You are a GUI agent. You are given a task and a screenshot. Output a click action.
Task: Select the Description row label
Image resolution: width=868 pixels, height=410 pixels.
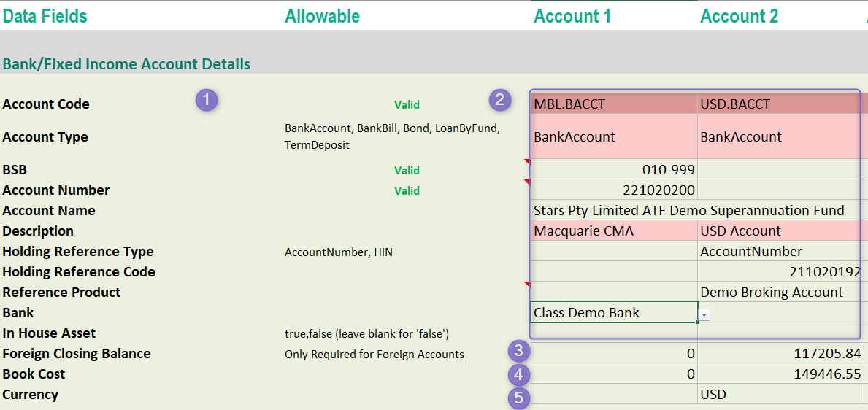coord(38,231)
